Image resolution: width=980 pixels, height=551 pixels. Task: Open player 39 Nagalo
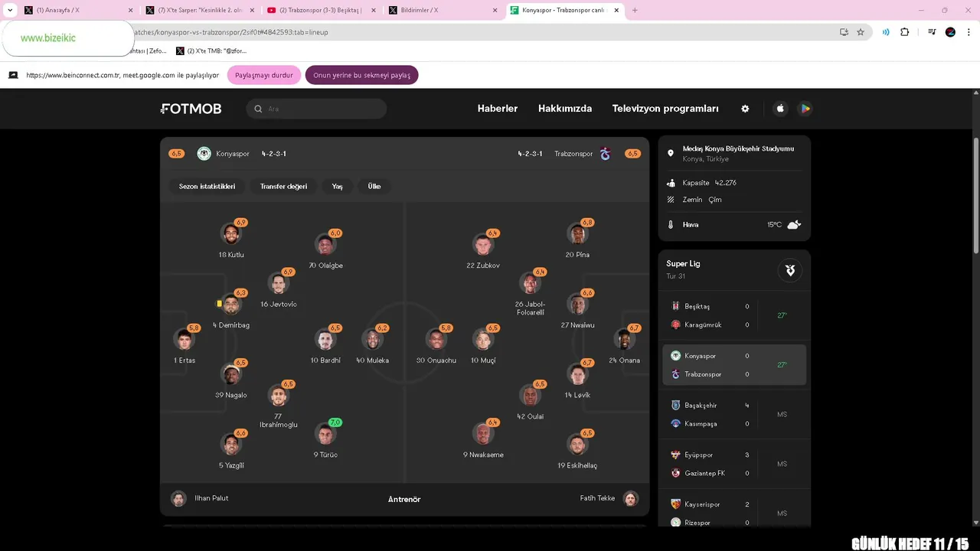(231, 380)
